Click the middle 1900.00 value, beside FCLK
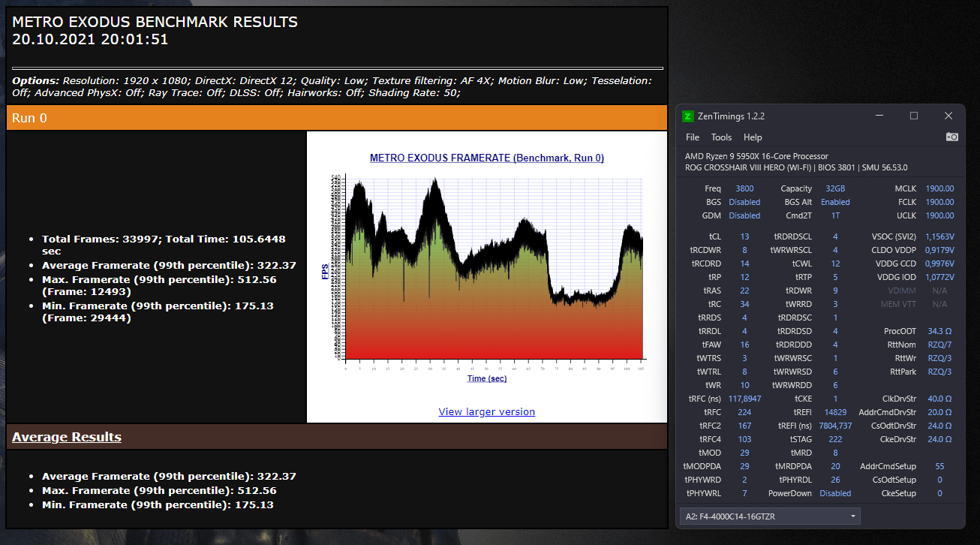This screenshot has height=545, width=980. [x=939, y=202]
